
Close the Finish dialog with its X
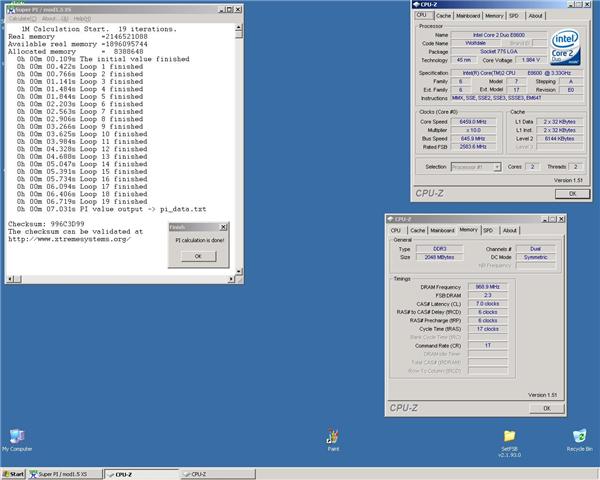[223, 227]
